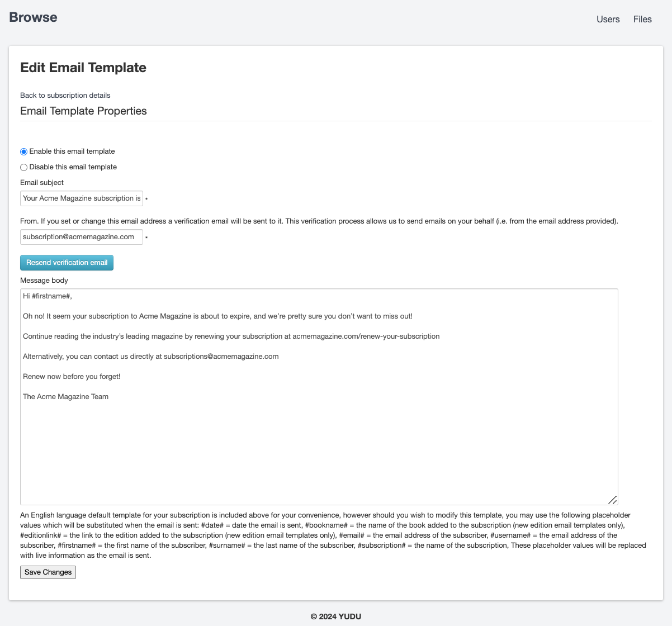Screen dimensions: 672x626
Task: Select the Disable this email template radio button
Action: pyautogui.click(x=24, y=167)
